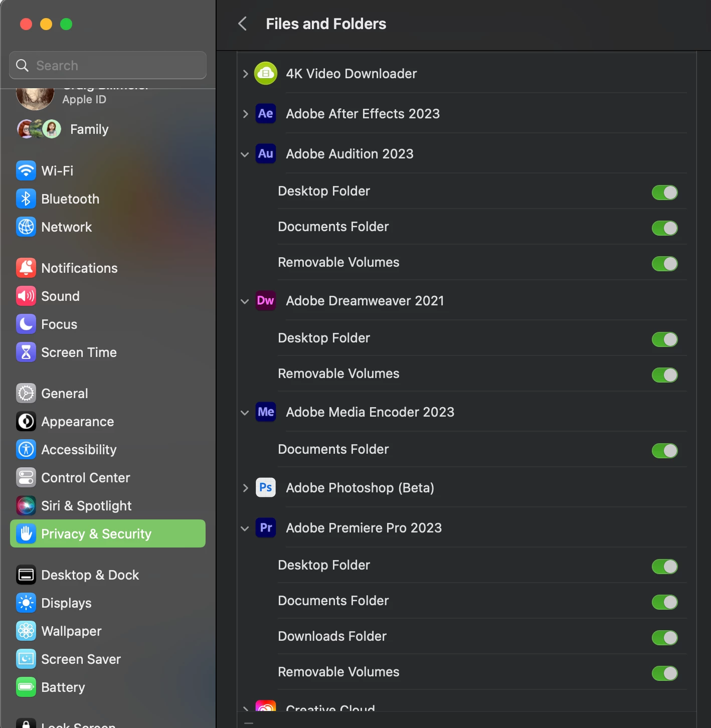Click the Wi-Fi sidebar icon
The height and width of the screenshot is (728, 711).
[x=26, y=170]
